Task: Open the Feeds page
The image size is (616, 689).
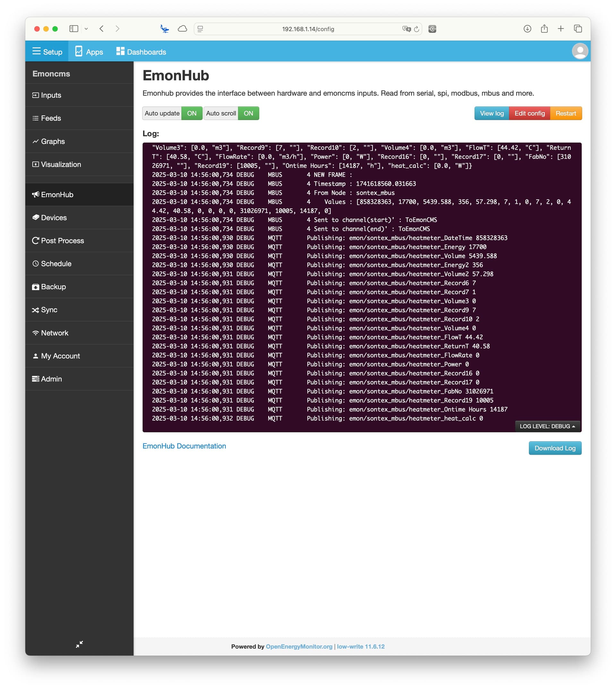Action: click(79, 118)
